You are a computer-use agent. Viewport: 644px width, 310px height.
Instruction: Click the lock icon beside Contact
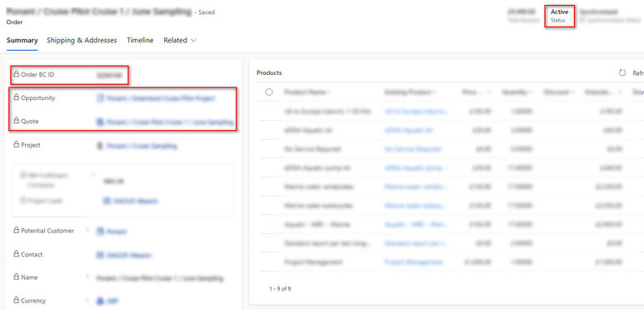click(16, 253)
